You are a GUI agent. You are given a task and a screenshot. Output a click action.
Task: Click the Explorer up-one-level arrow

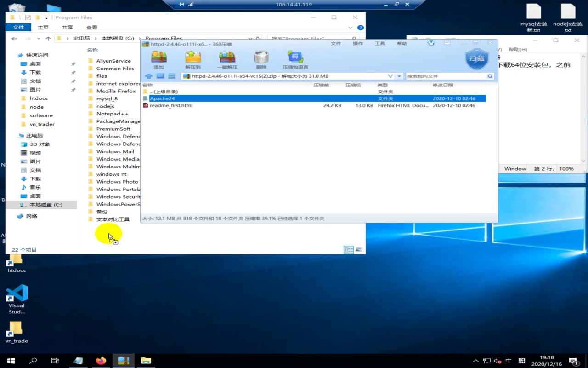point(48,39)
